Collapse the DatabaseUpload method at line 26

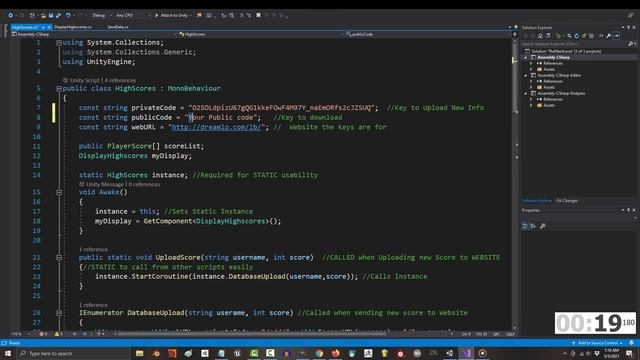[x=59, y=313]
